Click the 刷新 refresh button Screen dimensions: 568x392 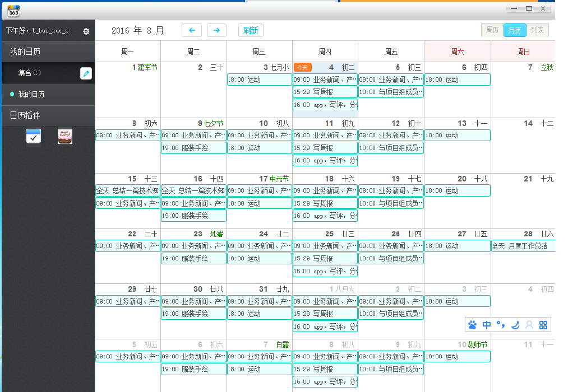pos(251,30)
